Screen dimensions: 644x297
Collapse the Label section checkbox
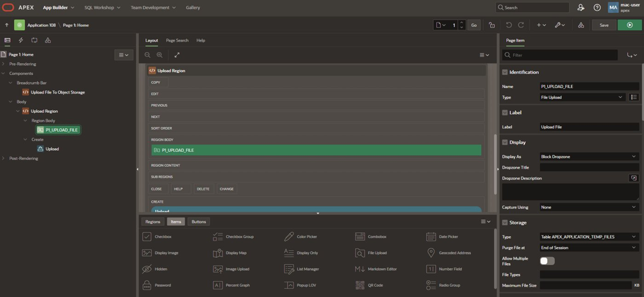[505, 112]
